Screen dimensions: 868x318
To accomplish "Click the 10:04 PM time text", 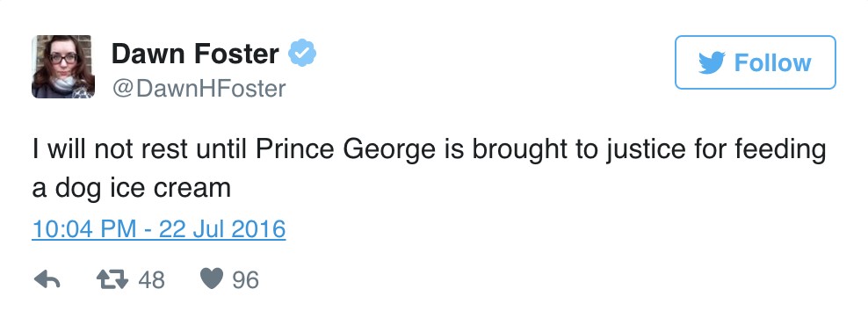I will click(x=84, y=229).
